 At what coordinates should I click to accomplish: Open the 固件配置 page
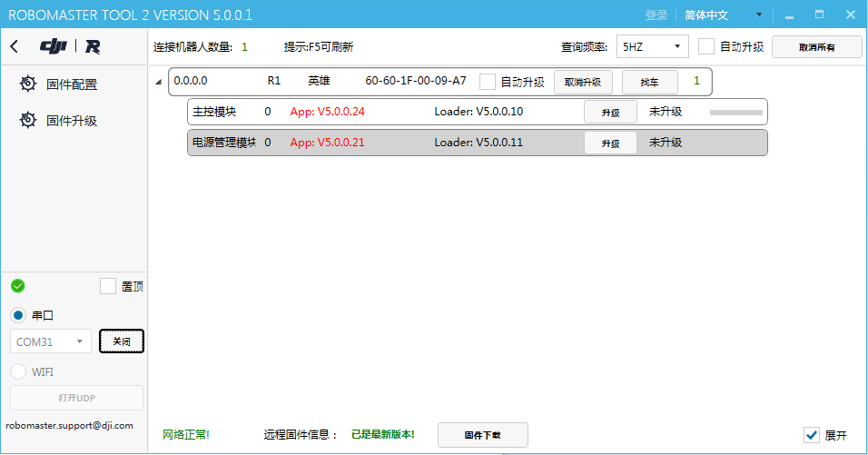click(72, 84)
